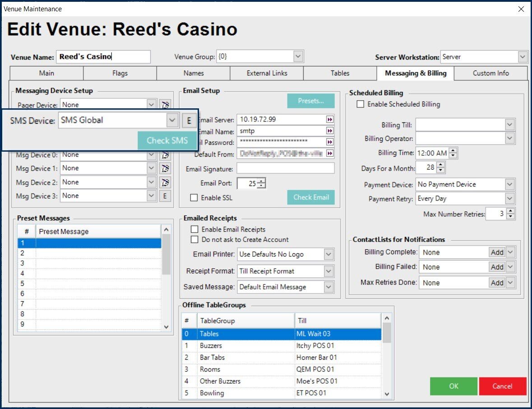Image resolution: width=532 pixels, height=409 pixels.
Task: Click the icon button beside Msg Device 2
Action: [166, 182]
